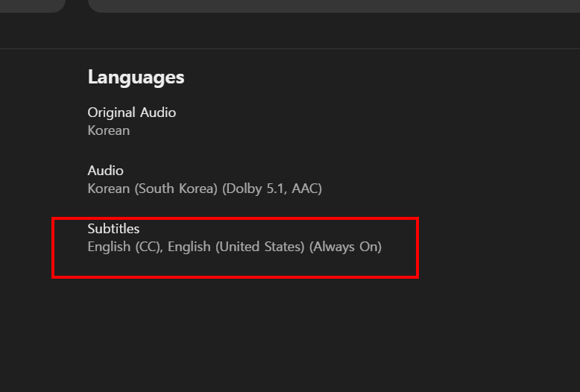Click the AAC codec text

tap(306, 189)
